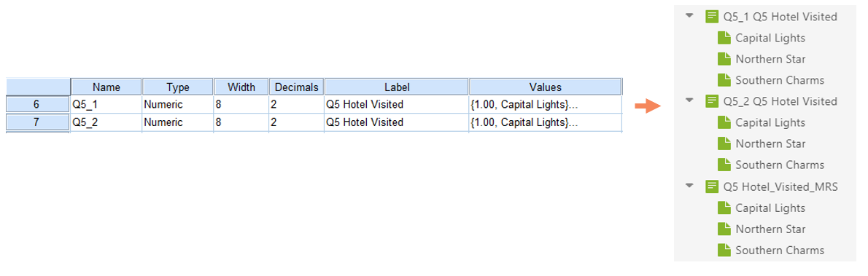Collapse the Q5_2 Q5 Hotel Visited node
This screenshot has height=276, width=868.
[689, 100]
